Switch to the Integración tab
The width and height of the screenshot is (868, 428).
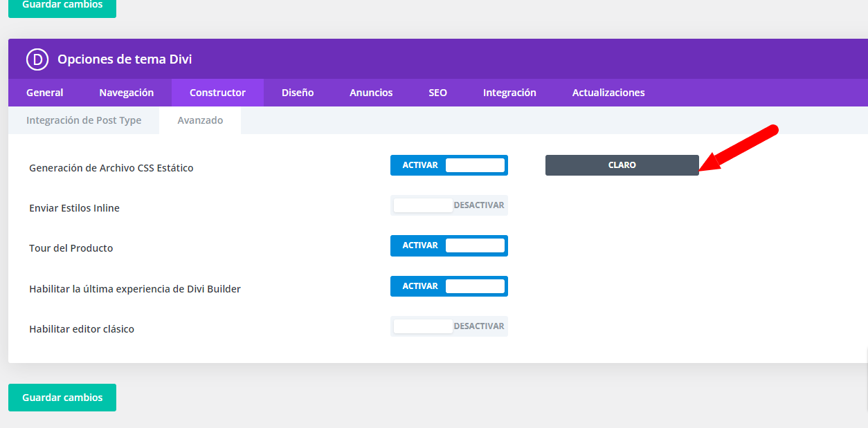(x=509, y=93)
